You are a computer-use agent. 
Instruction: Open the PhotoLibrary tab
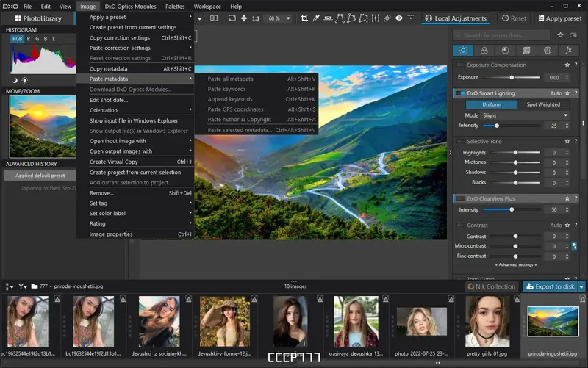[x=37, y=18]
